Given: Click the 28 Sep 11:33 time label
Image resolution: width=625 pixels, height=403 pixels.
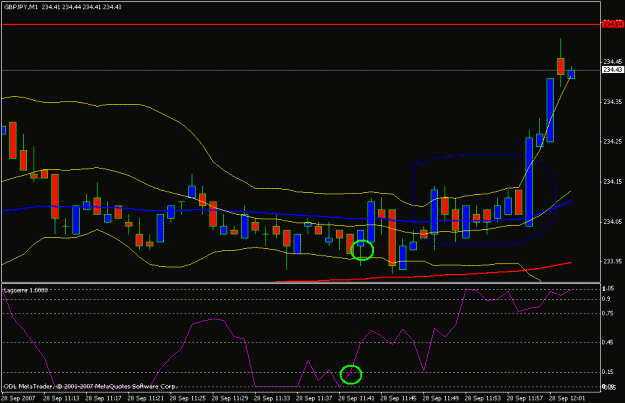Looking at the screenshot, I should point(273,398).
